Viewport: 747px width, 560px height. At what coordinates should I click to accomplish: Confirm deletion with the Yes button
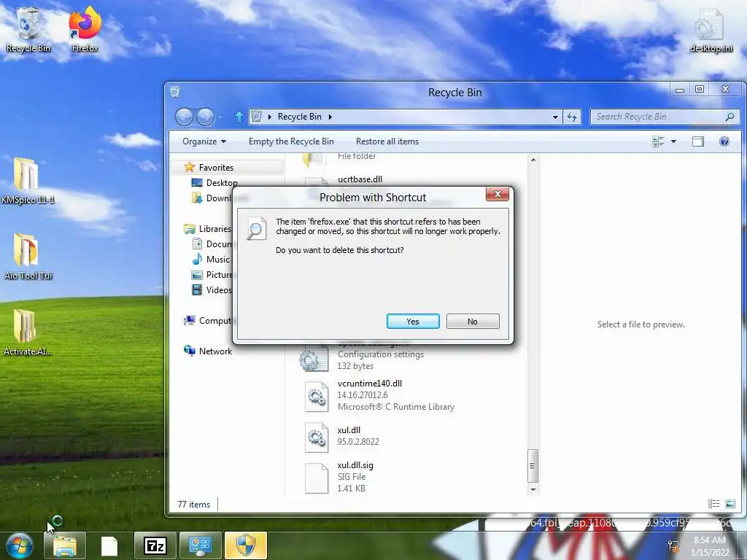413,322
